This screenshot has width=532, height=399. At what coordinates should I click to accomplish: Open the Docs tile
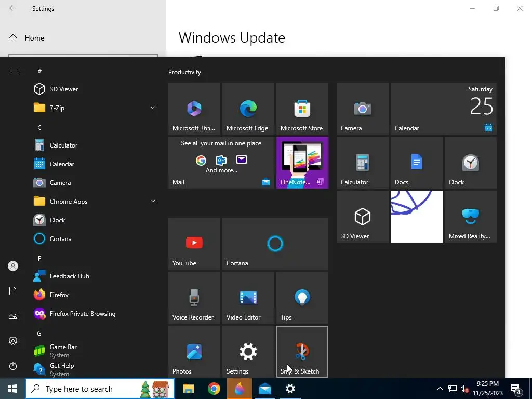(416, 163)
